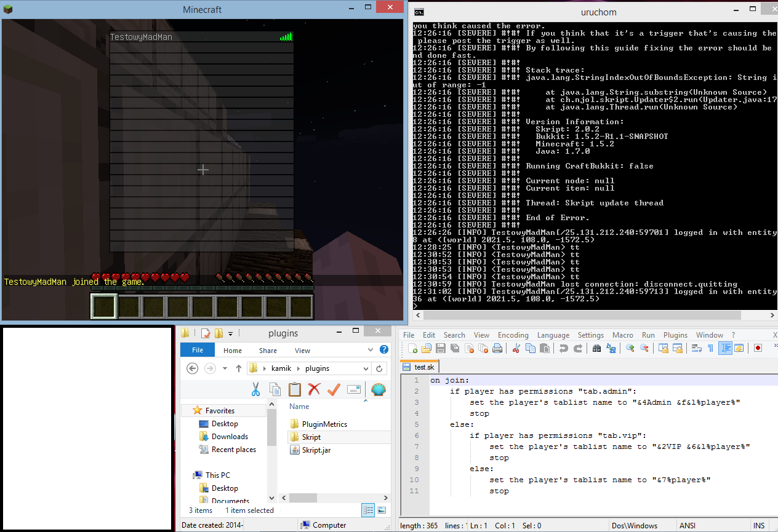
Task: Open the Home ribbon tab in Explorer
Action: 233,351
